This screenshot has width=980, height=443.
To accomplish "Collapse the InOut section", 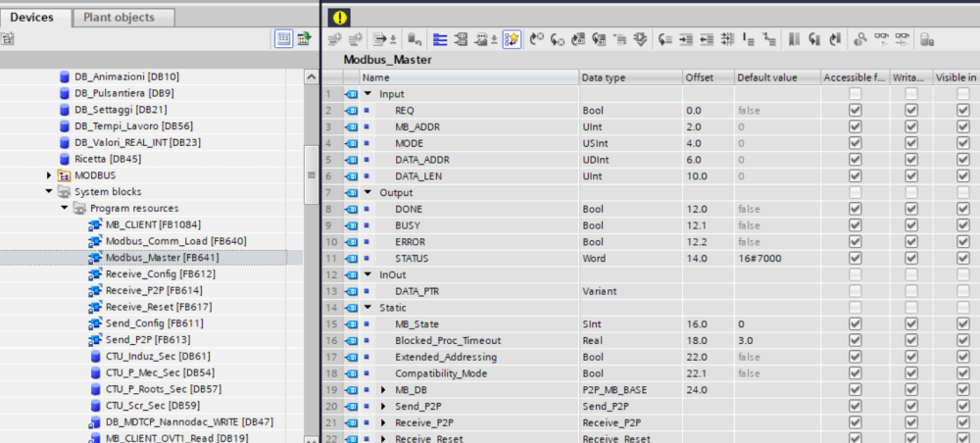I will 368,274.
